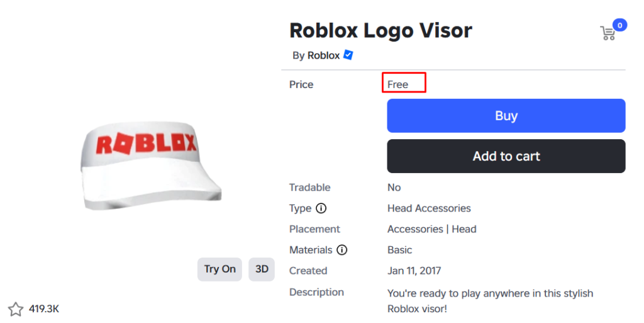Click the Basic materials value
Viewport: 644px width, 323px height.
point(399,250)
